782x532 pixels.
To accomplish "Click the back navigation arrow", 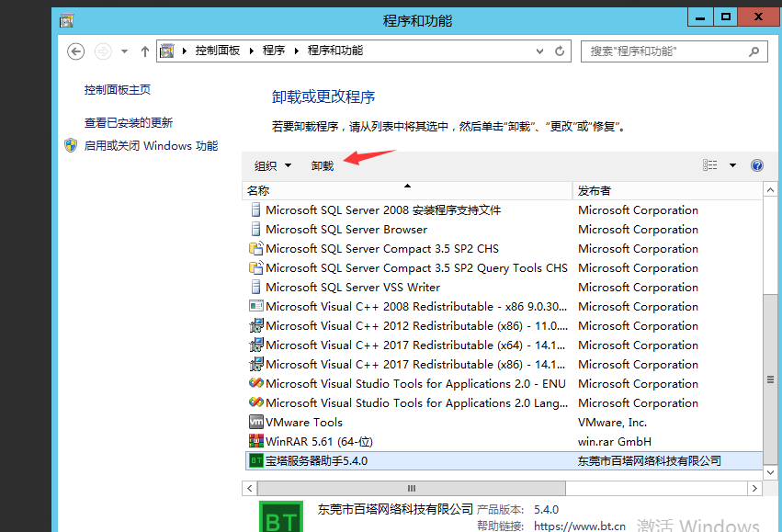I will click(75, 51).
